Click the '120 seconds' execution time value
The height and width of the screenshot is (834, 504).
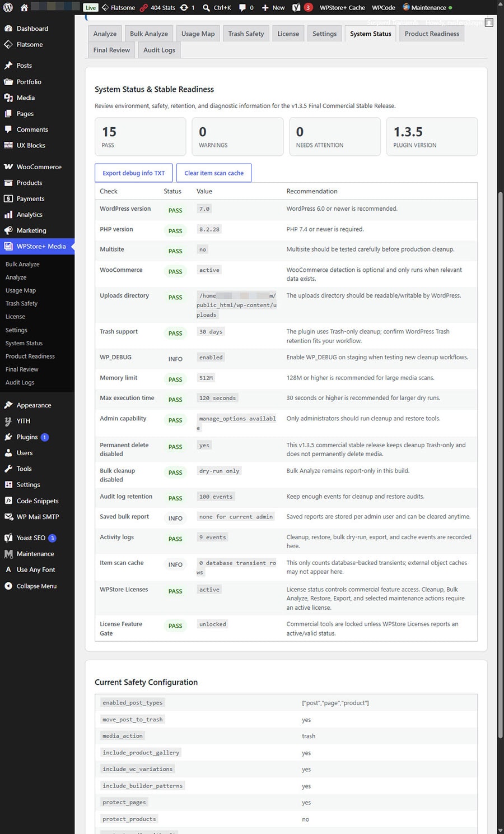tap(218, 398)
